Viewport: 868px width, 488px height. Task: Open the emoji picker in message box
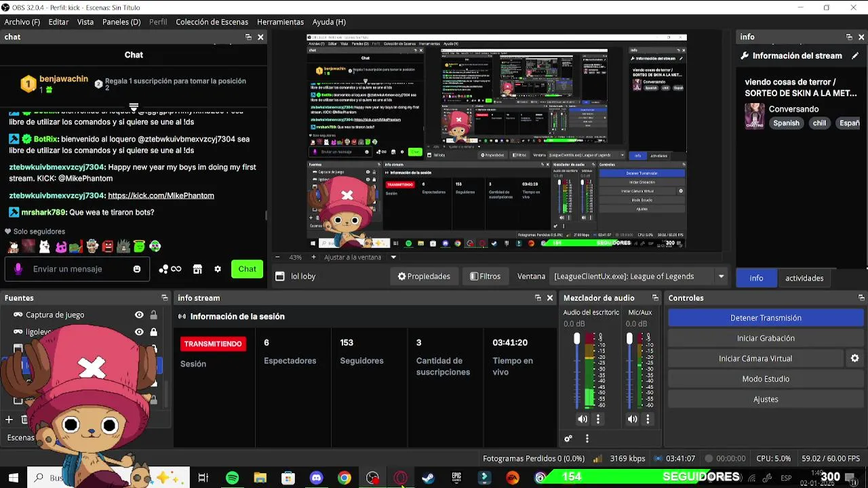(x=137, y=269)
